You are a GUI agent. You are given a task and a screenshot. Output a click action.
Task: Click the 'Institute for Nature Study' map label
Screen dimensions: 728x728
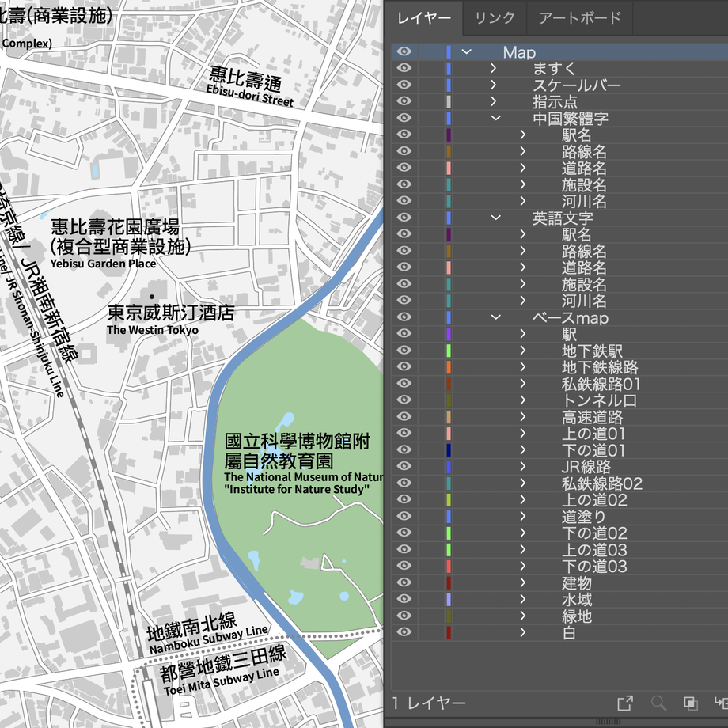point(297,489)
